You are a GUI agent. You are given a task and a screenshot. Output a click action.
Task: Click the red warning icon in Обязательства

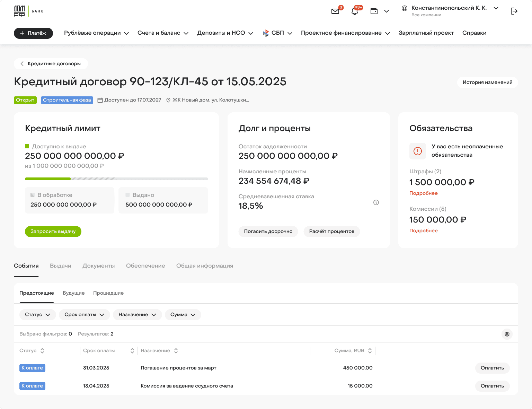[418, 151]
